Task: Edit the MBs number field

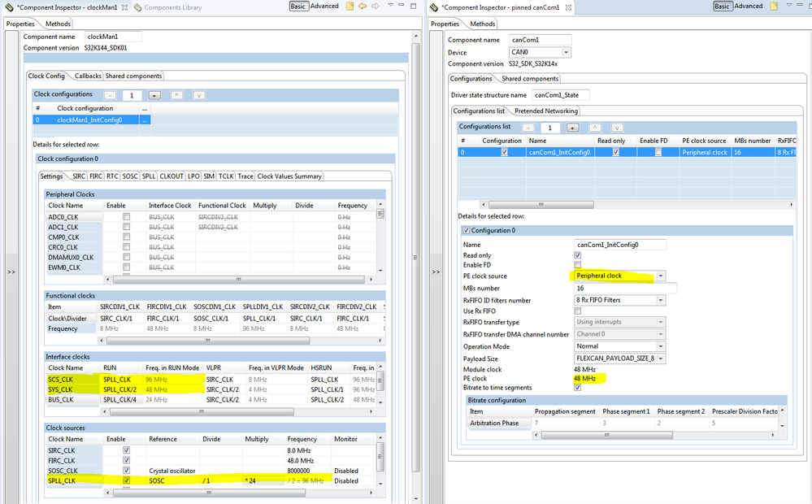Action: 625,289
